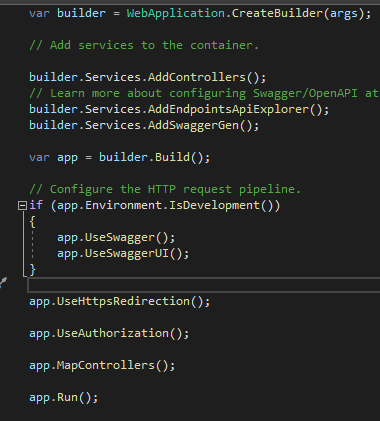This screenshot has height=421, width=380.
Task: Click comment '// Add services to the container.'
Action: (144, 45)
